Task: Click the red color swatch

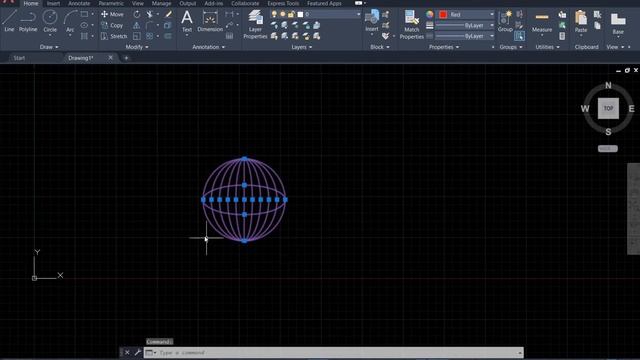Action: [x=443, y=14]
